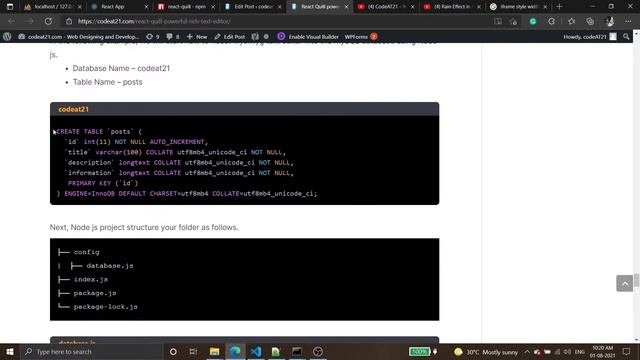Click Edit Post in admin bar

pyautogui.click(x=229, y=36)
